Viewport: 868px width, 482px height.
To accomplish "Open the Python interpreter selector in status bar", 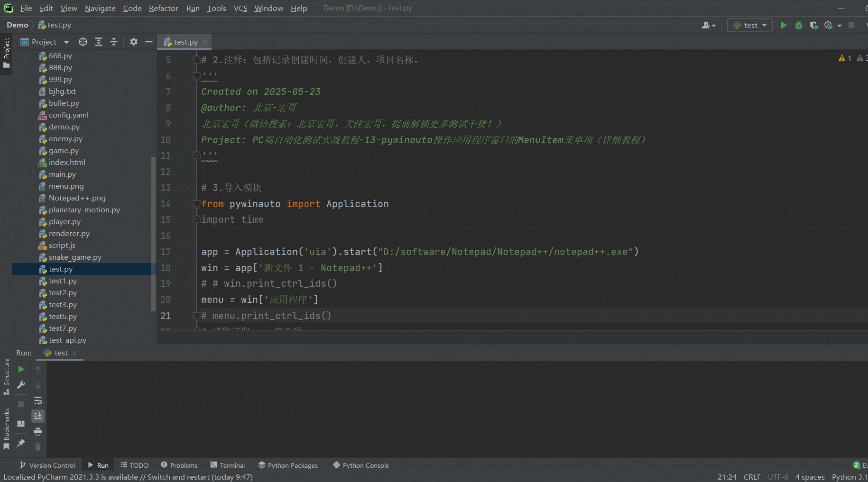I will pos(849,477).
